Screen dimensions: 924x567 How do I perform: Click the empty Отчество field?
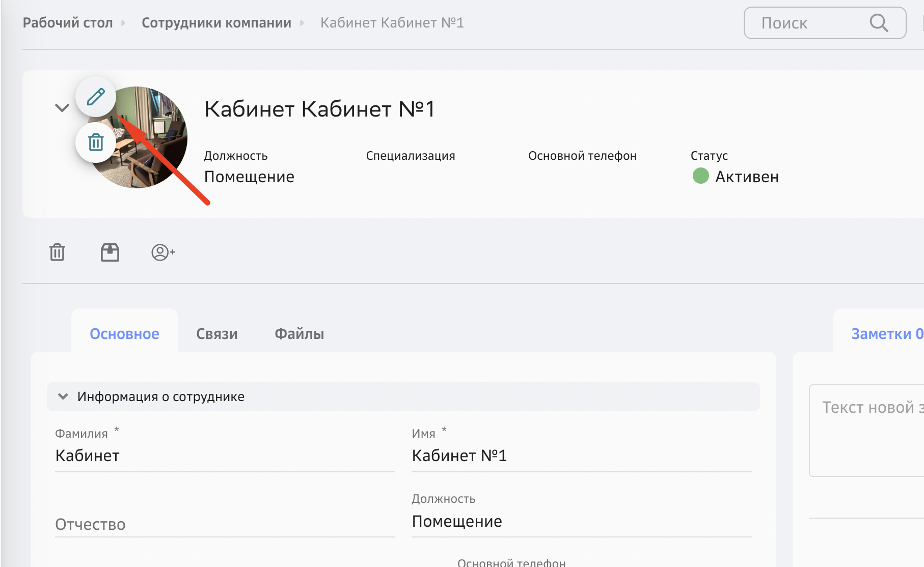click(224, 524)
